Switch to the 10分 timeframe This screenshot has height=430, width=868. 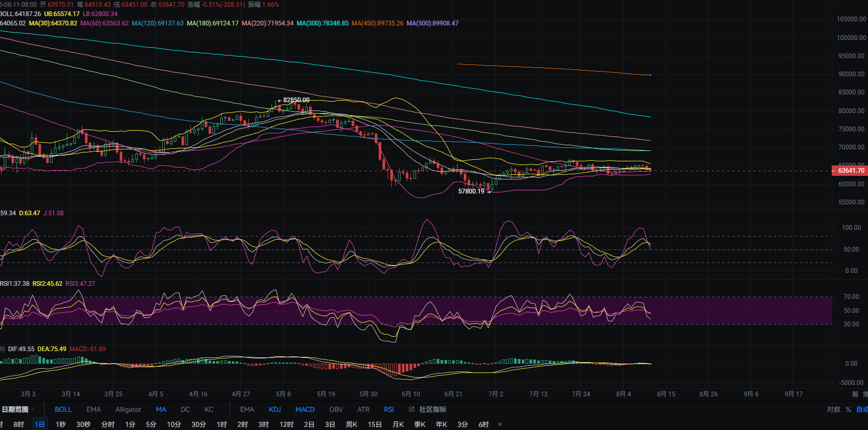174,424
